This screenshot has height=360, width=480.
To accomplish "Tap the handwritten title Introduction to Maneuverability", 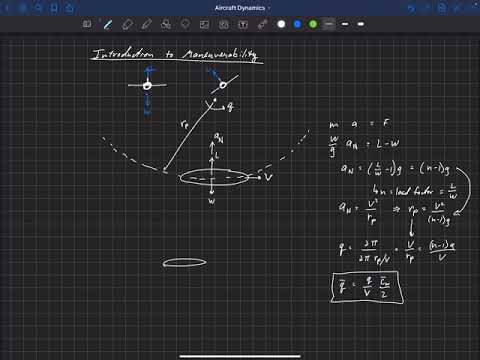I will 177,55.
